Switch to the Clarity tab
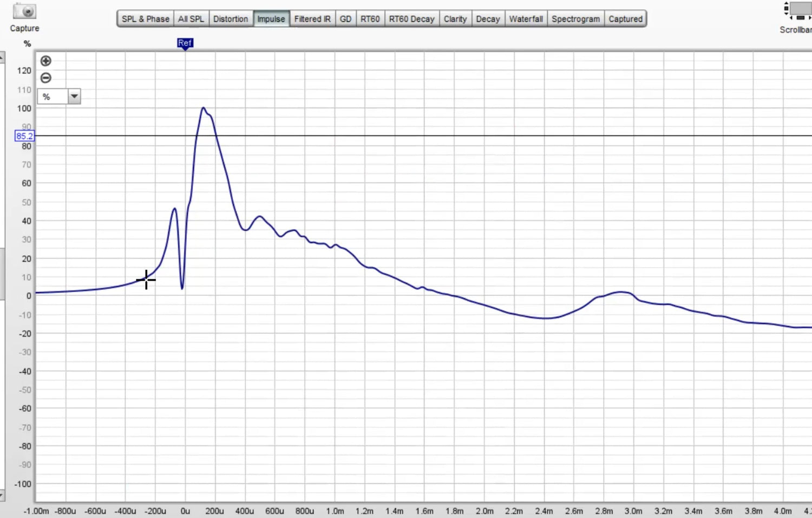Screen dimensions: 812x518 455,19
